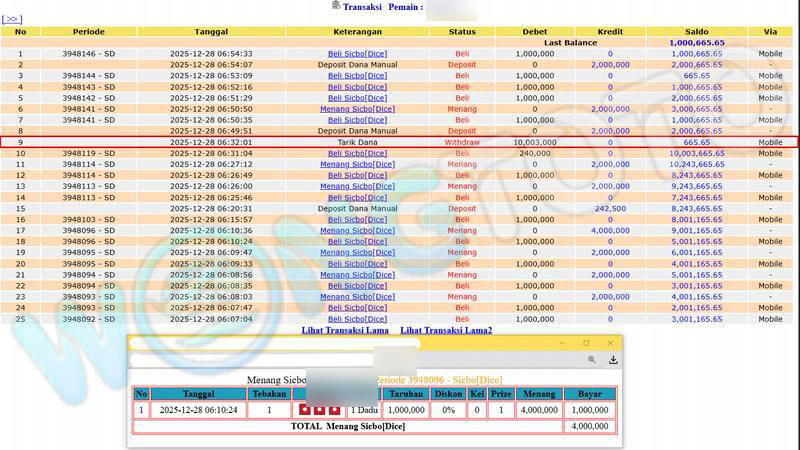Viewport: 800px width, 450px height.
Task: Click the first red dice icon
Action: pyautogui.click(x=306, y=409)
